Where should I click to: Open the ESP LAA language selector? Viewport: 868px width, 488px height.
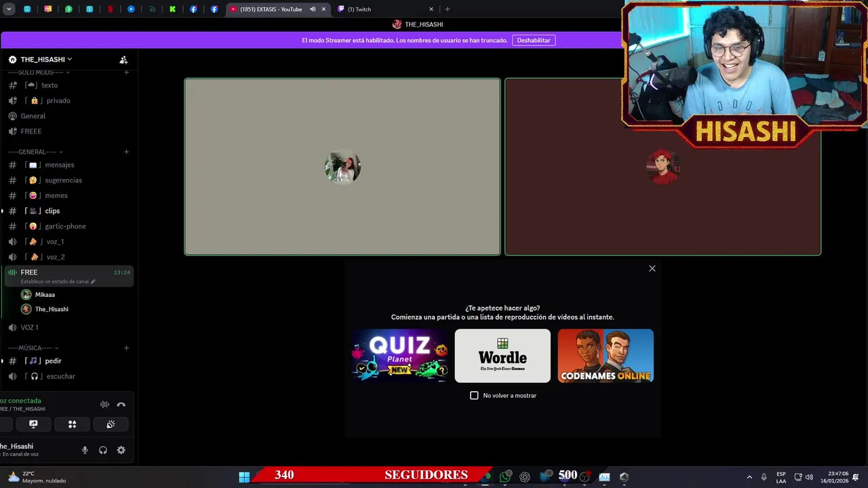point(781,477)
